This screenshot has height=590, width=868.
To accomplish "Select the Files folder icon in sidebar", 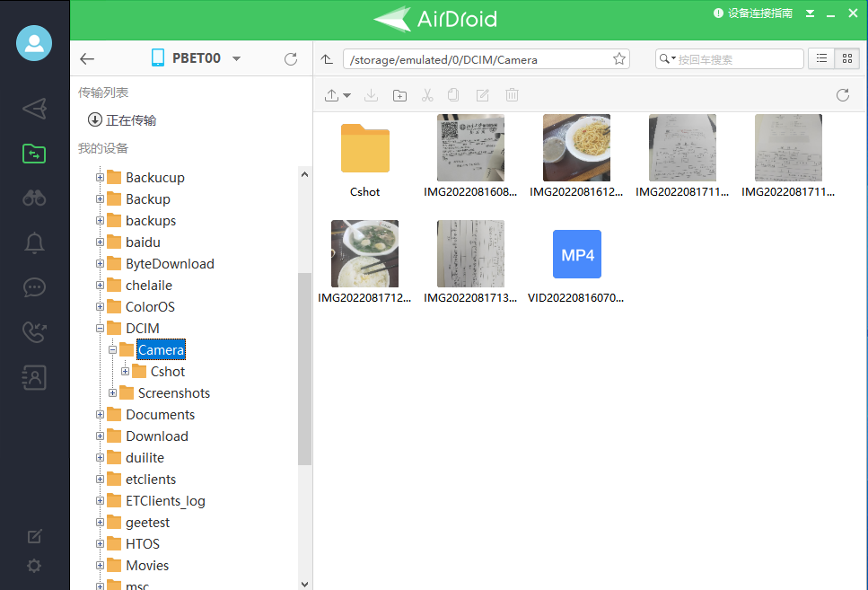I will click(34, 154).
